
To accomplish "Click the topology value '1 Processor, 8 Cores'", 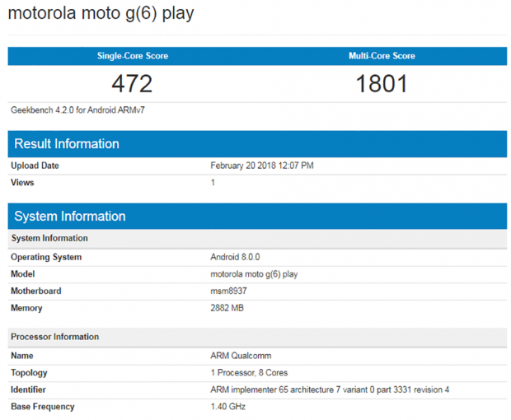I will coord(249,373).
